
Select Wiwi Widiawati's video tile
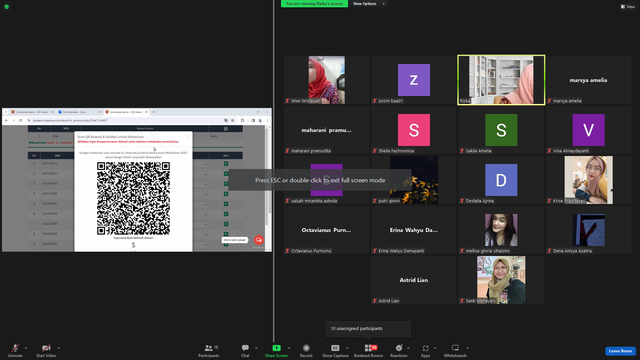pos(327,80)
